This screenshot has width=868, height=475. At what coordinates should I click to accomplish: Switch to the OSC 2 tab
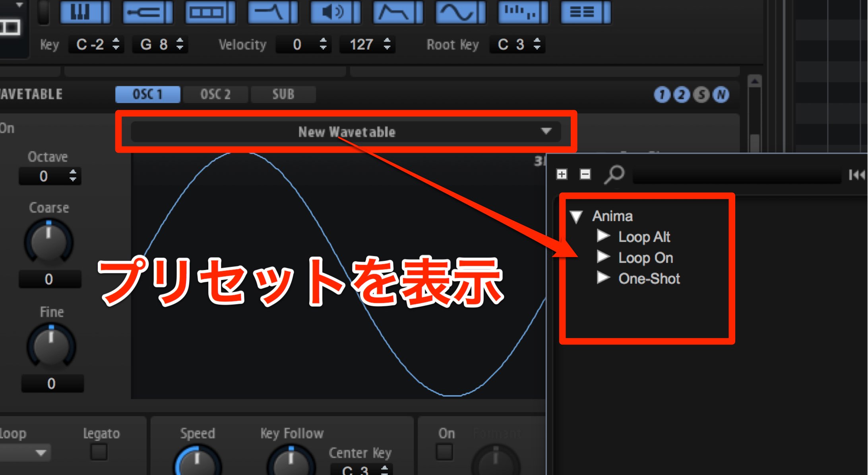[x=215, y=95]
